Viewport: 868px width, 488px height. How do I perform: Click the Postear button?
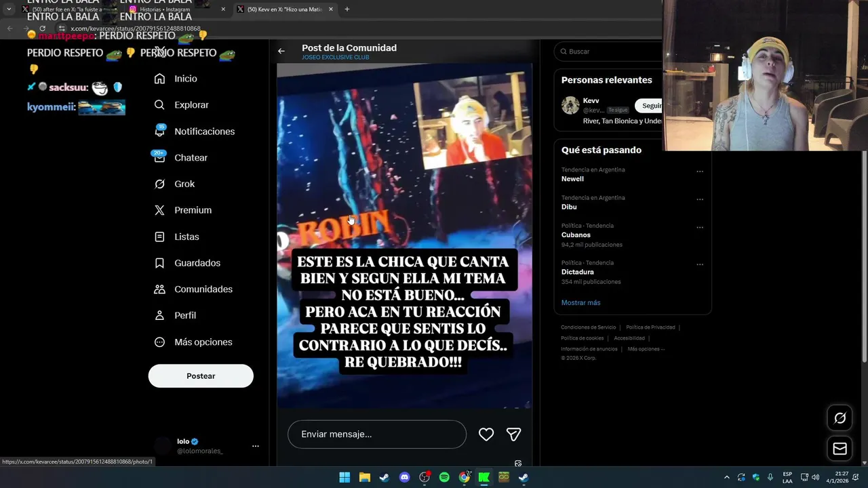[201, 376]
